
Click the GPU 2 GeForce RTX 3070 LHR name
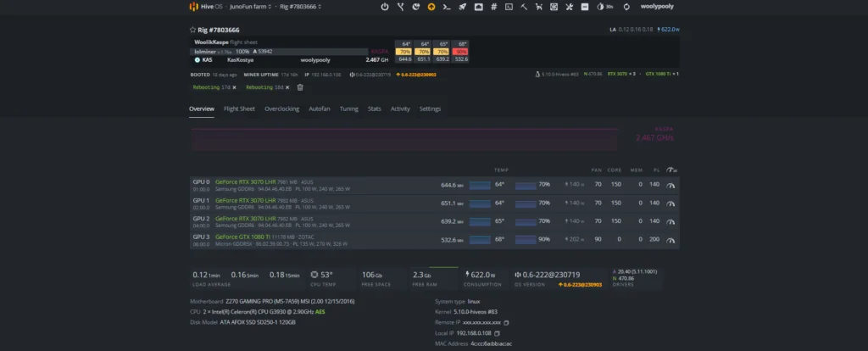(x=245, y=219)
